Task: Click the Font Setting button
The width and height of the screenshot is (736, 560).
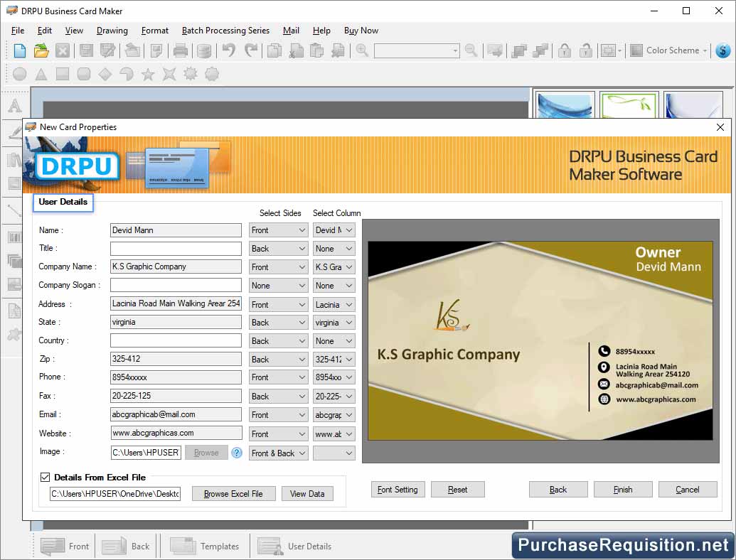Action: [x=398, y=489]
